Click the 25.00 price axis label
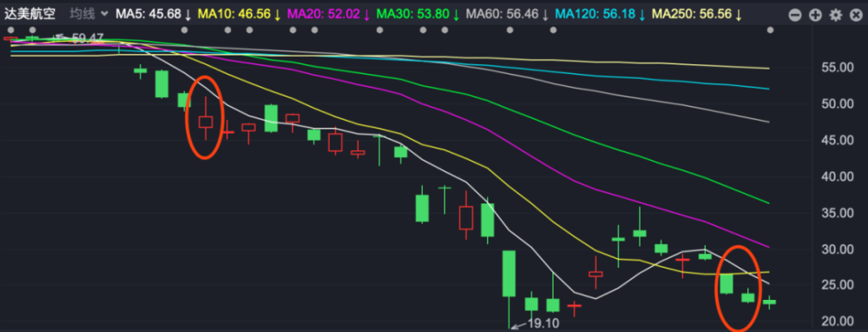 click(838, 285)
